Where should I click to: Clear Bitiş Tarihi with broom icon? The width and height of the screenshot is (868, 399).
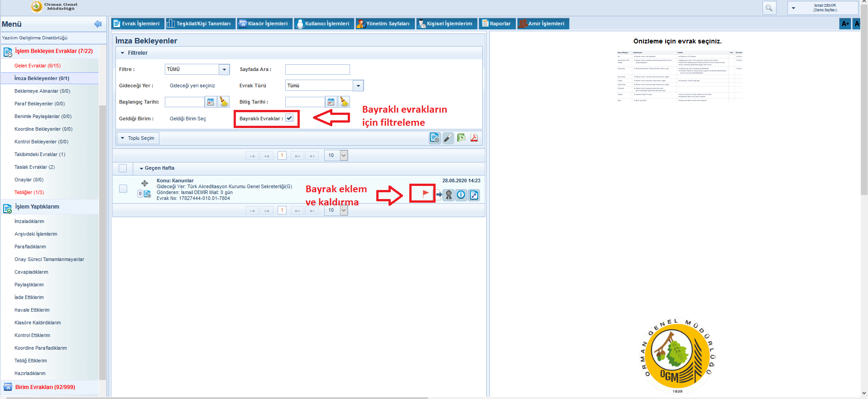coord(344,102)
